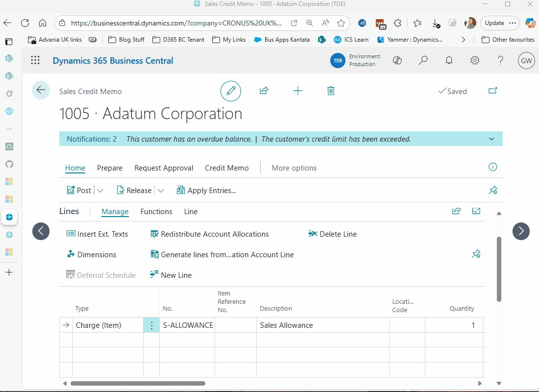This screenshot has height=392, width=539.
Task: Click the trash delete icon
Action: (x=331, y=91)
